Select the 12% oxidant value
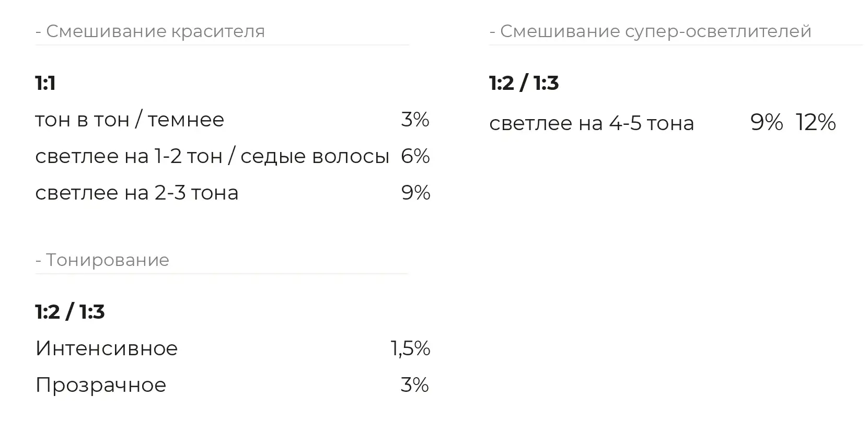The image size is (868, 431). click(x=816, y=123)
